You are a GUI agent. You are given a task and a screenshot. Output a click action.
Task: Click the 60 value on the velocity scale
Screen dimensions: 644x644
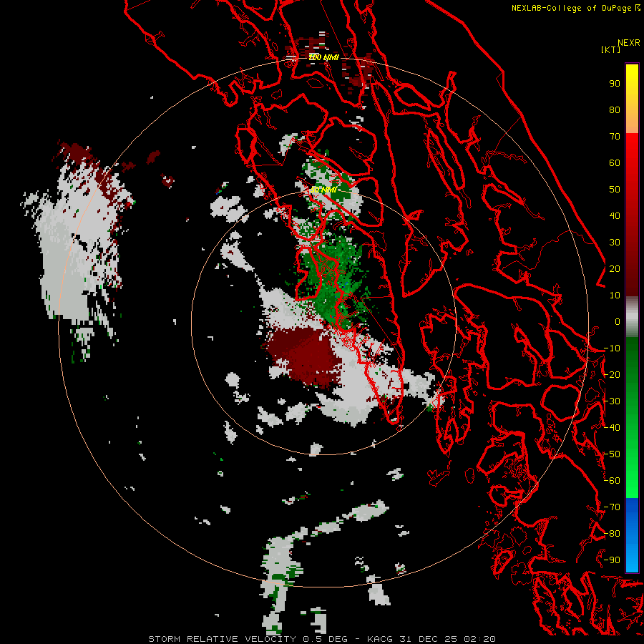(615, 162)
